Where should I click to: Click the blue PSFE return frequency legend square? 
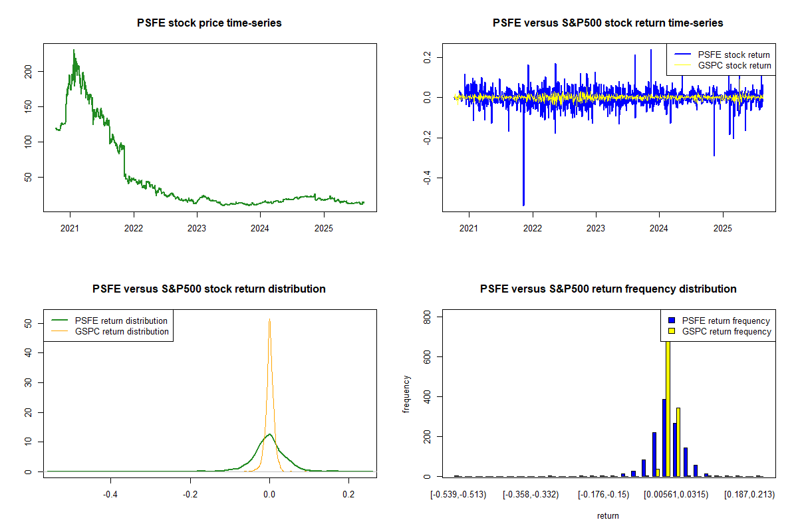coord(672,321)
